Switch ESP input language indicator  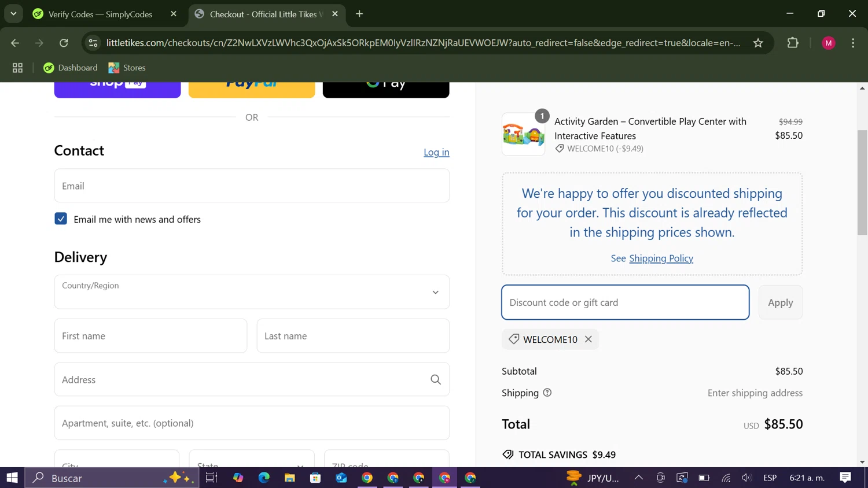click(x=770, y=478)
